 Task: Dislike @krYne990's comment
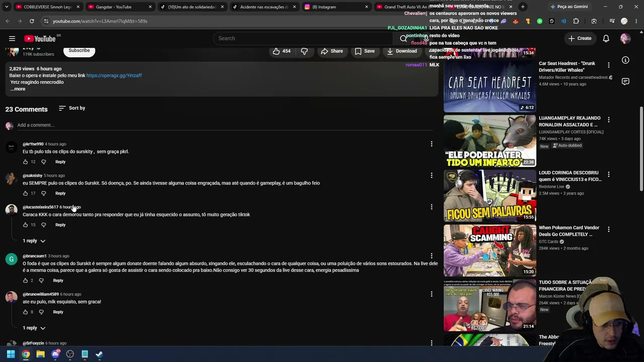[x=43, y=162]
